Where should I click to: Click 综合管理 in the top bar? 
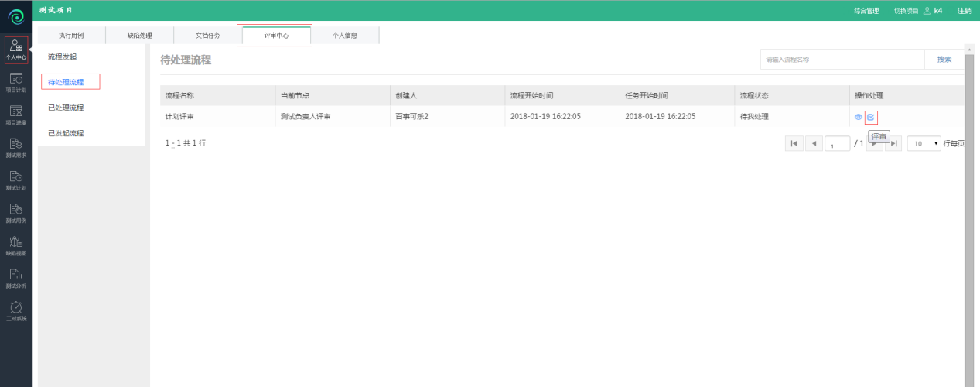[x=866, y=11]
